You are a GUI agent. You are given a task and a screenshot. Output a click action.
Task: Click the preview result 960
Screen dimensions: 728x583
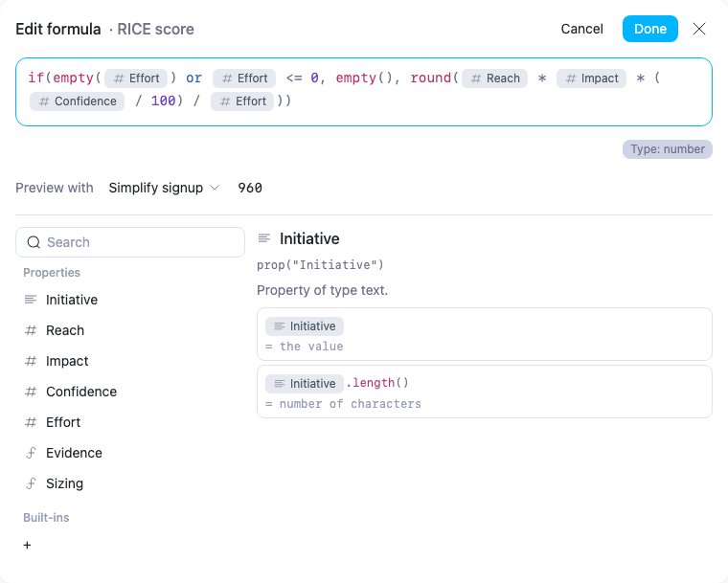click(250, 188)
